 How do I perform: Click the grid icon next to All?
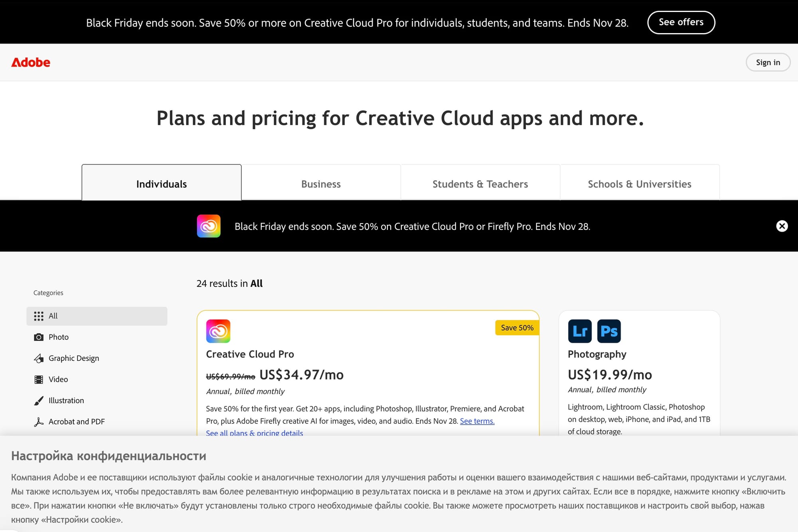point(39,316)
